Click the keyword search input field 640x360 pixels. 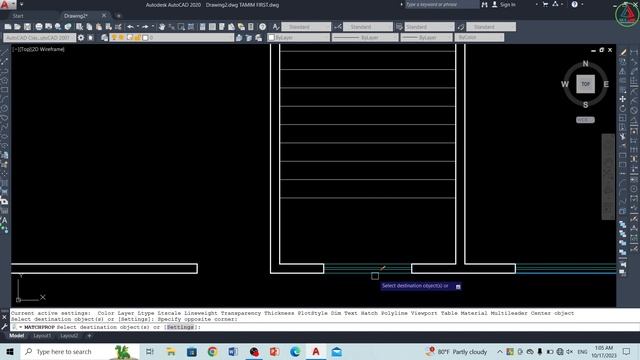tap(442, 4)
